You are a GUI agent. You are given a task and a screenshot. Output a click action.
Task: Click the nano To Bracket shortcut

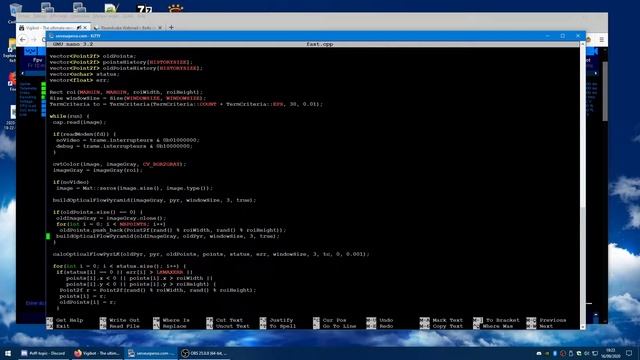point(502,320)
